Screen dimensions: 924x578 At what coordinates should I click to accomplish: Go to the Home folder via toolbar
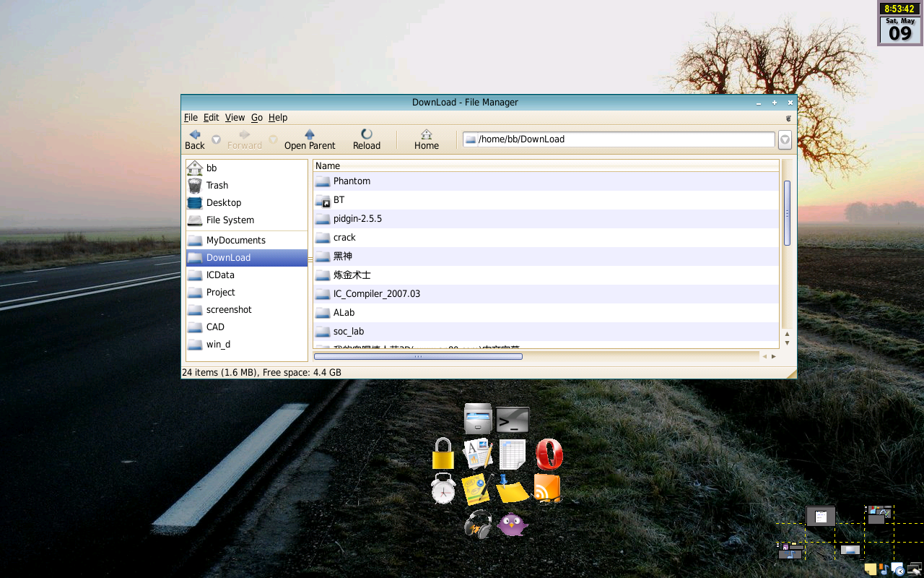427,139
